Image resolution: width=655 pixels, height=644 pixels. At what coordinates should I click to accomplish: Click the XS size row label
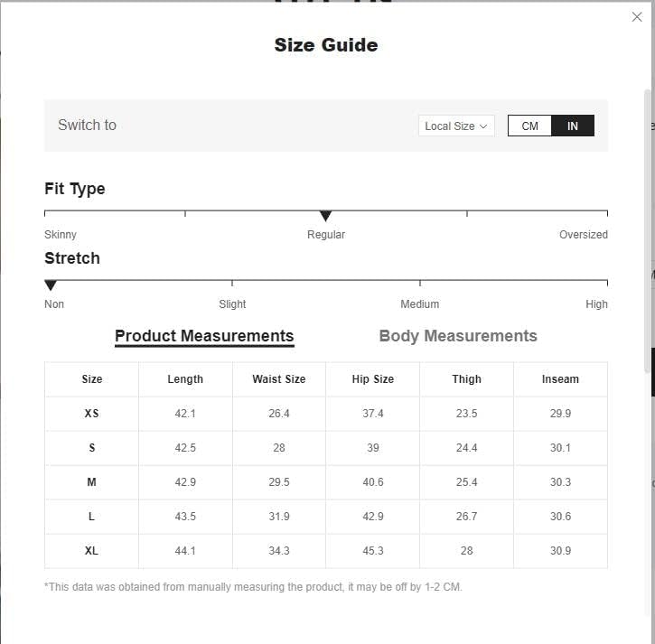point(91,414)
